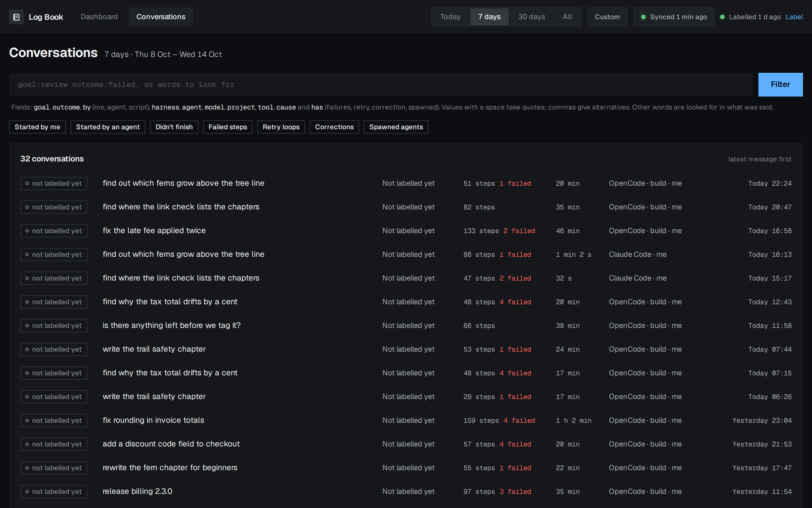Screen dimensions: 812x508
Task: Focus the conversation filter input field
Action: pos(381,85)
